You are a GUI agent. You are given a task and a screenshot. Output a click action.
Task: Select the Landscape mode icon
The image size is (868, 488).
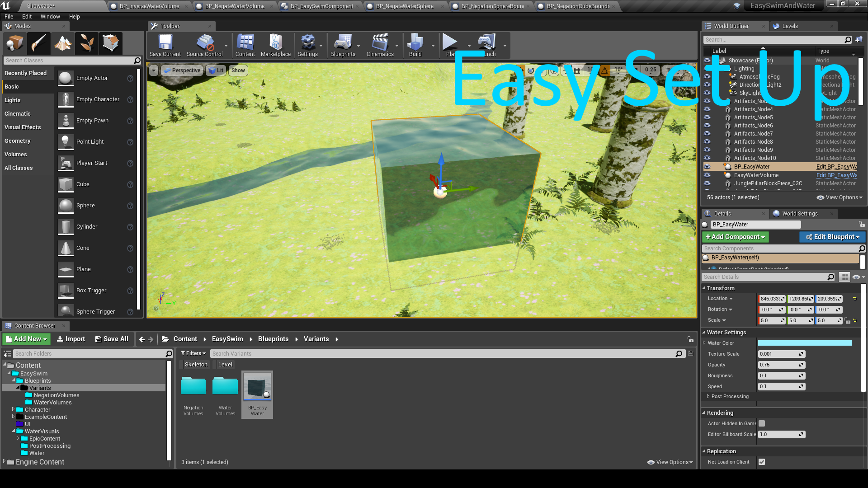(x=62, y=43)
